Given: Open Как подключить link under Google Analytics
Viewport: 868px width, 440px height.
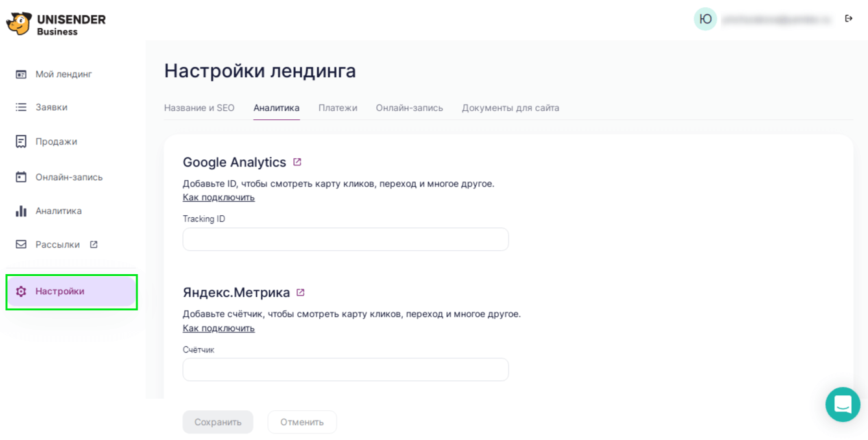Looking at the screenshot, I should click(x=219, y=197).
